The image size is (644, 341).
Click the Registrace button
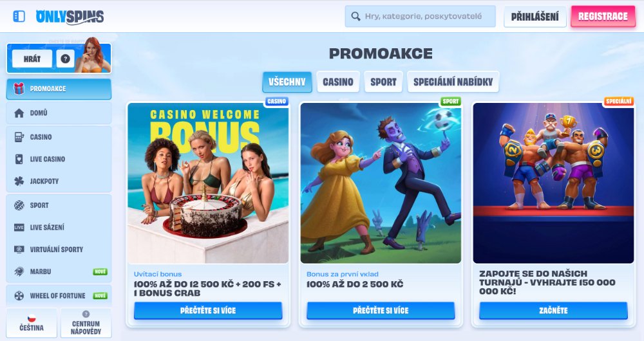point(603,17)
